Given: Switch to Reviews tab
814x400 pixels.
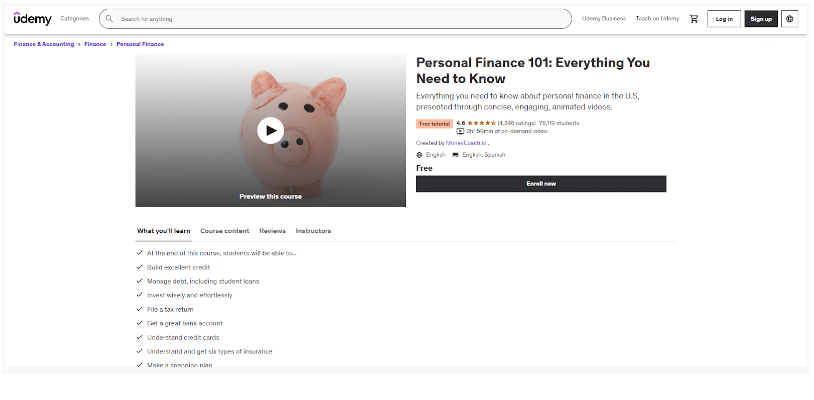Looking at the screenshot, I should pos(273,231).
